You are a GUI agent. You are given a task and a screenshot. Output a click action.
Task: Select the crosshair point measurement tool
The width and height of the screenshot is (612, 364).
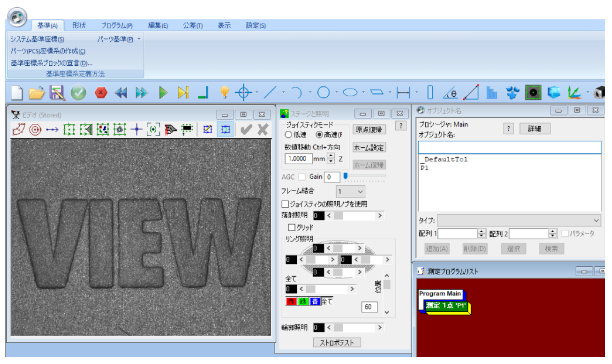click(244, 93)
